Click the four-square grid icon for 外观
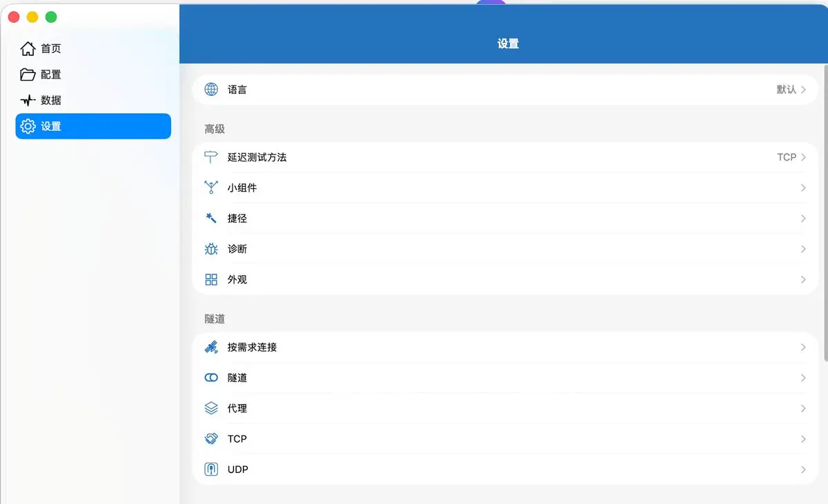 [212, 279]
